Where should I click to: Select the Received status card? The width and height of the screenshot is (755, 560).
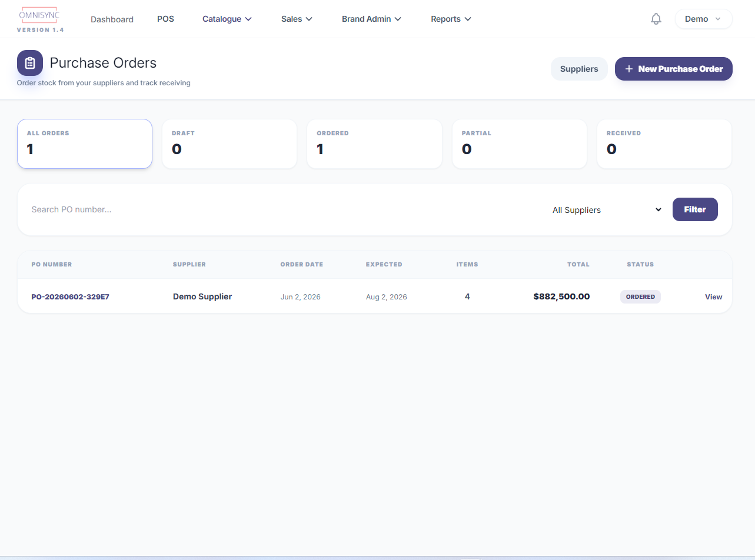[x=664, y=144]
